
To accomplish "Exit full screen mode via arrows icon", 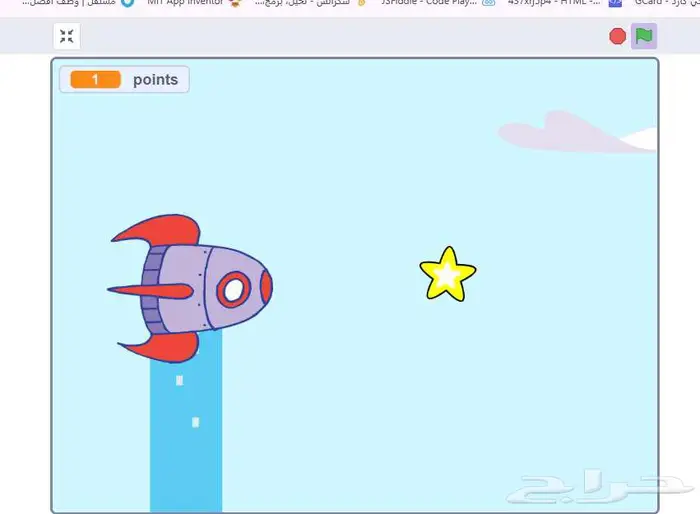I will pos(67,36).
